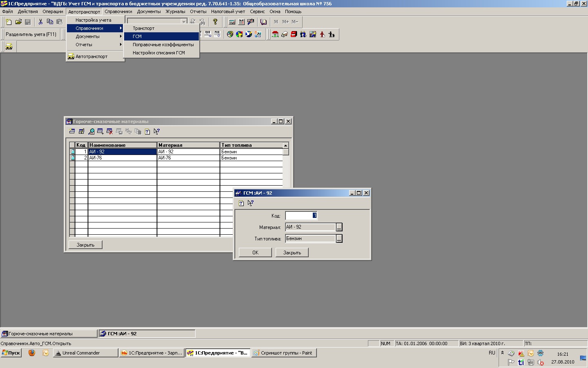Open the Сервис menu

257,11
